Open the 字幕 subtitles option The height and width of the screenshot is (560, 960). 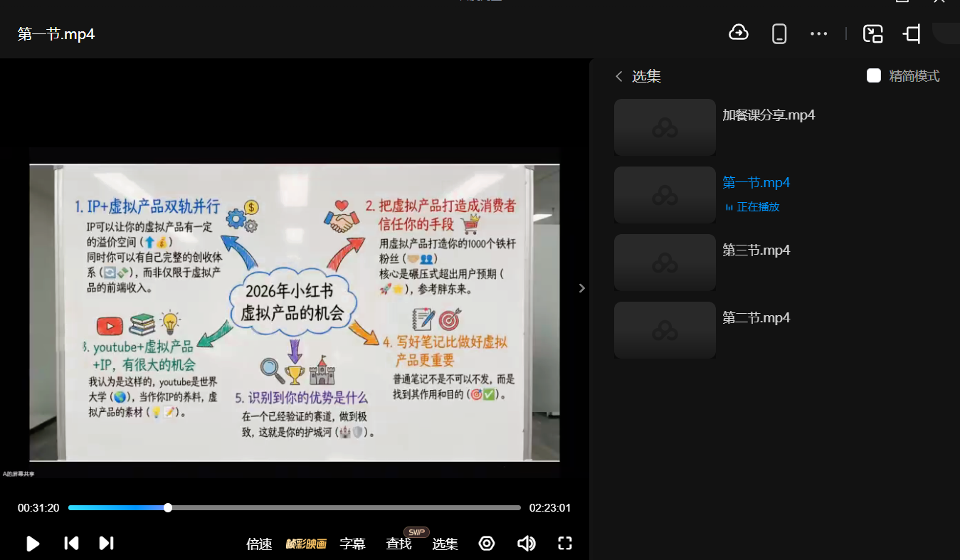coord(352,544)
